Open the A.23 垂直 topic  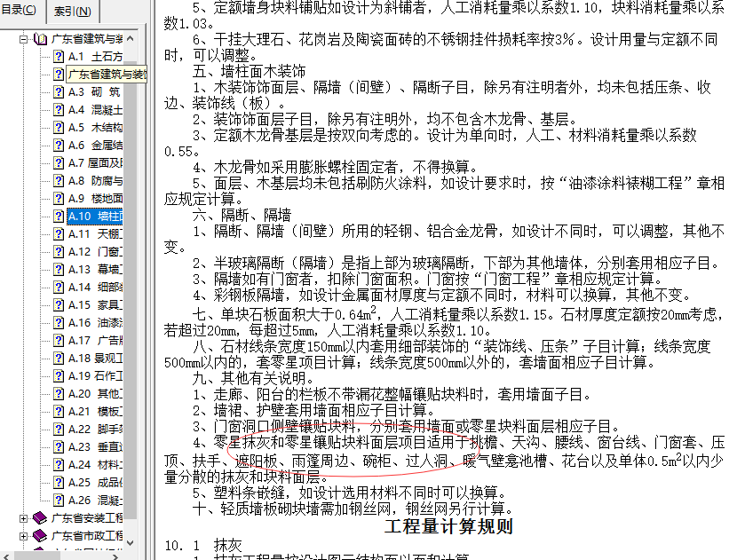pos(95,447)
